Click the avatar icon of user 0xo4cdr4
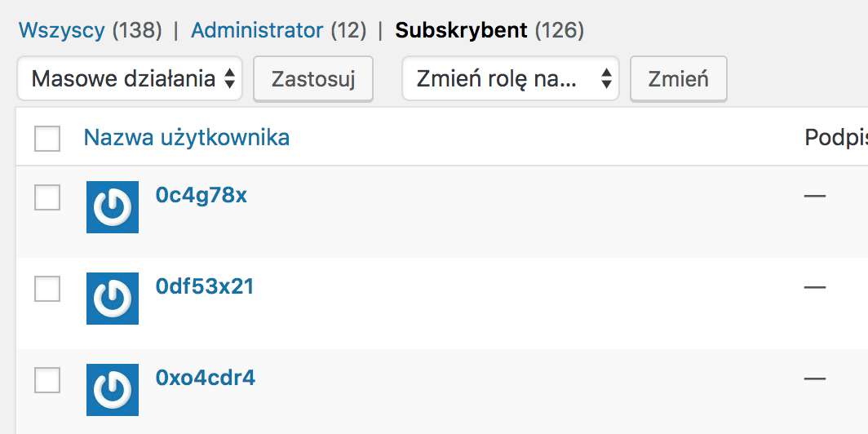This screenshot has width=868, height=434. point(113,390)
